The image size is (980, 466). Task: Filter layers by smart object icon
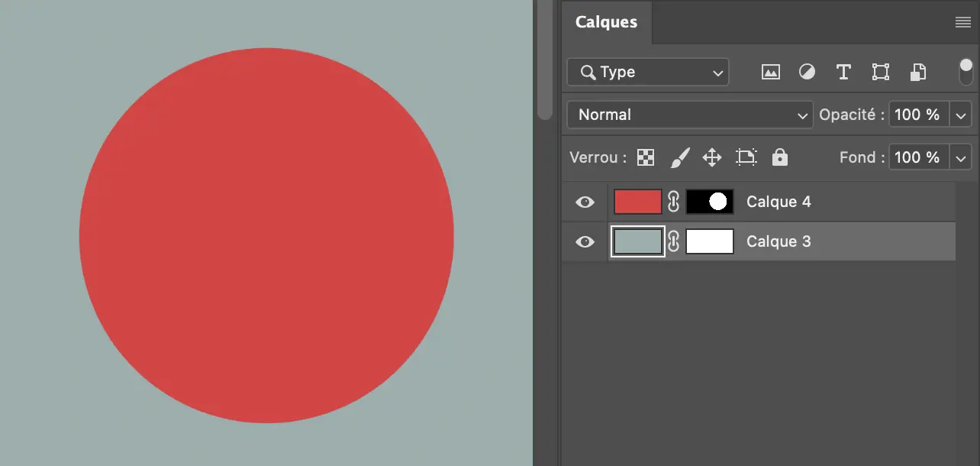[917, 72]
